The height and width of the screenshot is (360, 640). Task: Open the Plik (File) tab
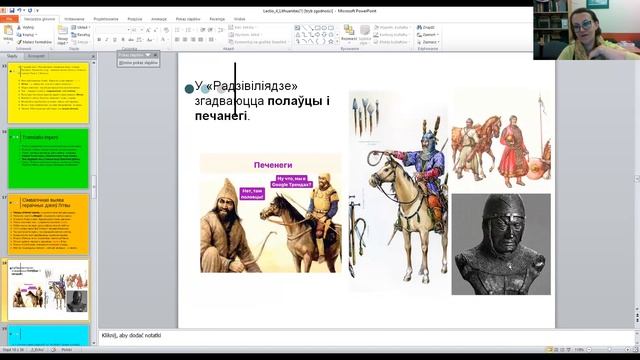coord(9,19)
